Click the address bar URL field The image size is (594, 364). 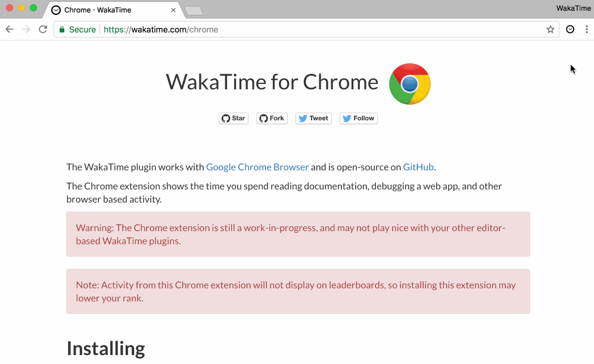tap(322, 29)
